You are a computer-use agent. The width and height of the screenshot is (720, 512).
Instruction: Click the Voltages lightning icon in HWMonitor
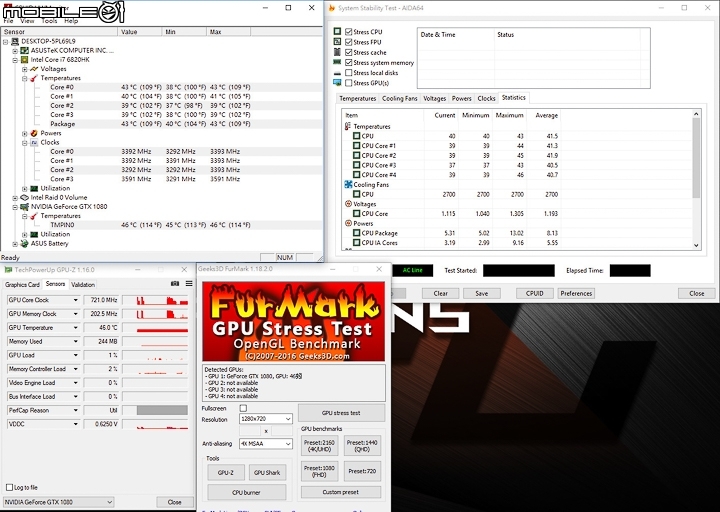[x=34, y=69]
